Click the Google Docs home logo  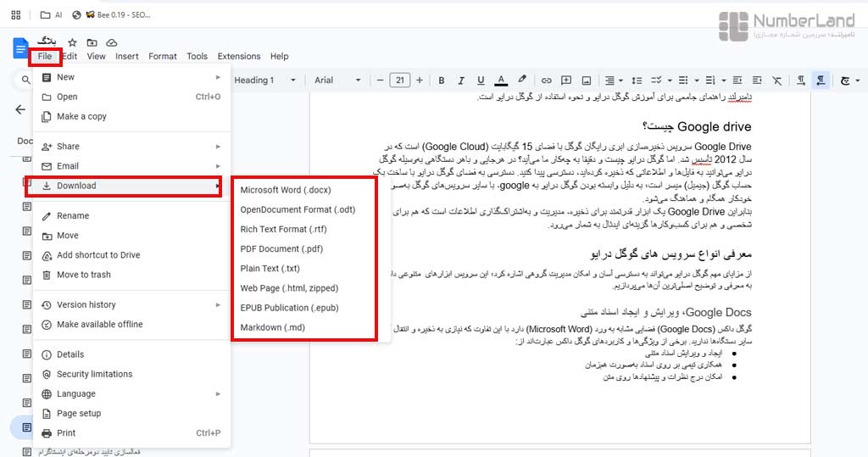coord(20,48)
